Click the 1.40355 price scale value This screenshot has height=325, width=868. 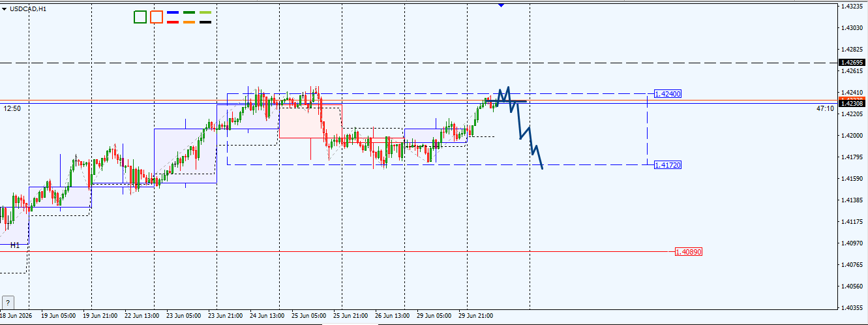click(852, 307)
